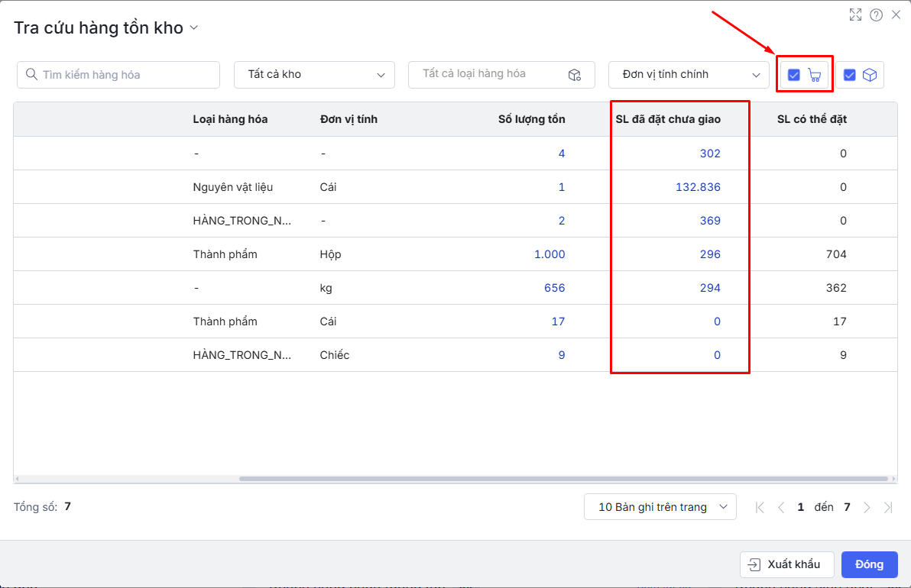Image resolution: width=911 pixels, height=588 pixels.
Task: Go to the next page arrow
Action: (867, 507)
